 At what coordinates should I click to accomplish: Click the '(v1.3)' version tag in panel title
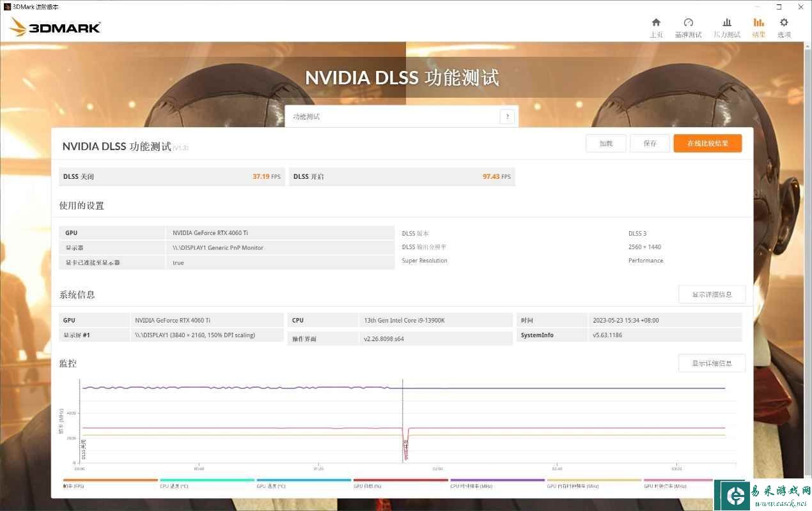coord(180,148)
